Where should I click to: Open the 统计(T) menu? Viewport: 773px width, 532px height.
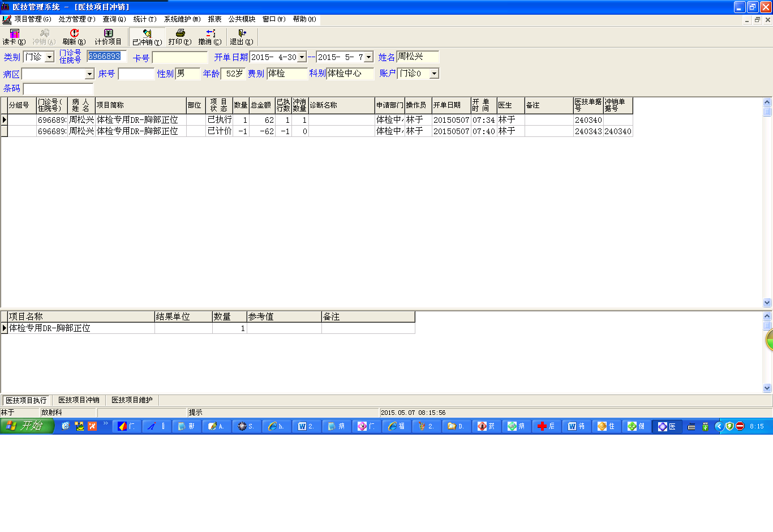[145, 19]
